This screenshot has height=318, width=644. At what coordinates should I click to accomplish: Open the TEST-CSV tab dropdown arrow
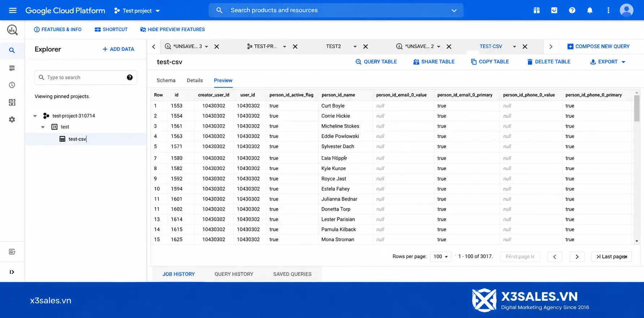point(514,47)
